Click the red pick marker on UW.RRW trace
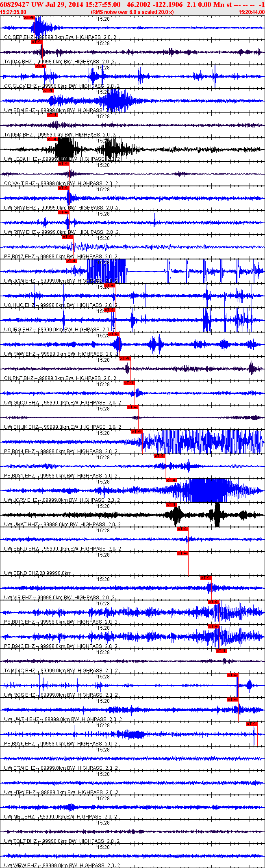 pos(64,212)
